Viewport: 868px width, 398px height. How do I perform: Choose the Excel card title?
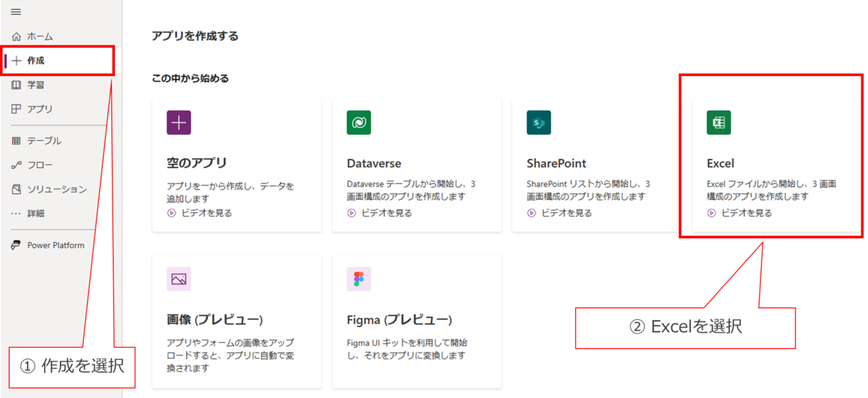click(x=720, y=164)
